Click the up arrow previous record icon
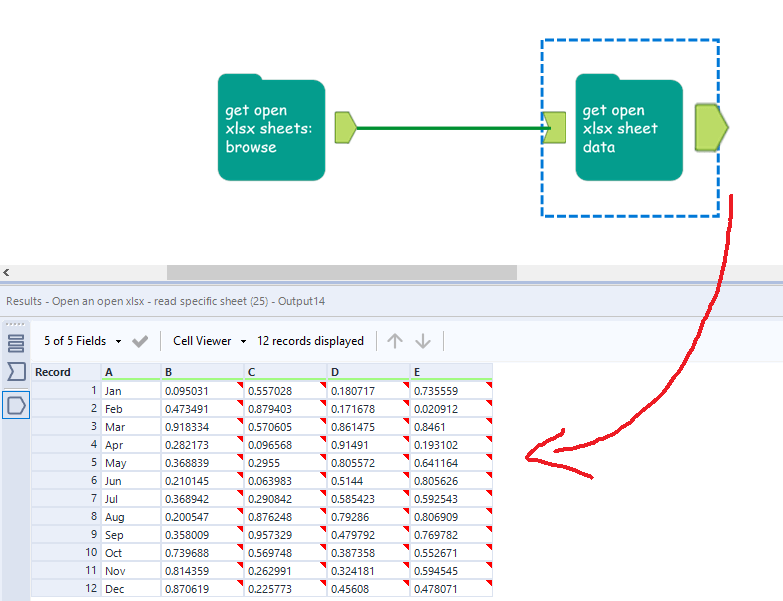The height and width of the screenshot is (601, 783). coord(395,341)
